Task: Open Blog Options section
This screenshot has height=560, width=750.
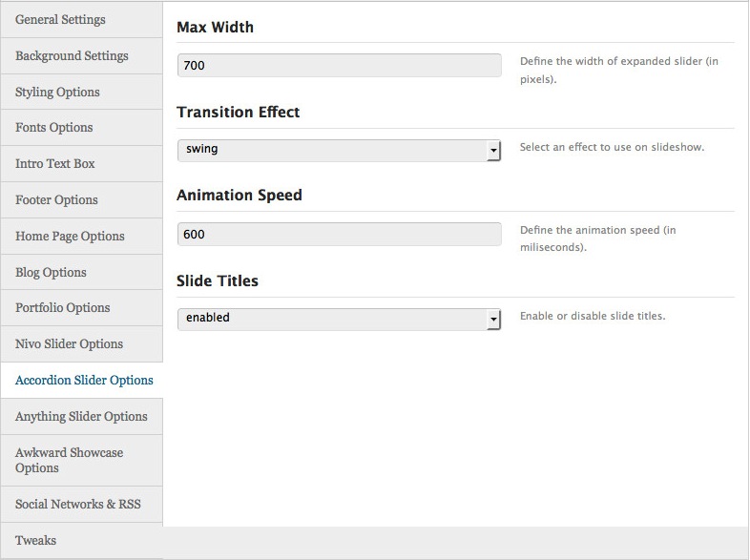Action: (51, 273)
